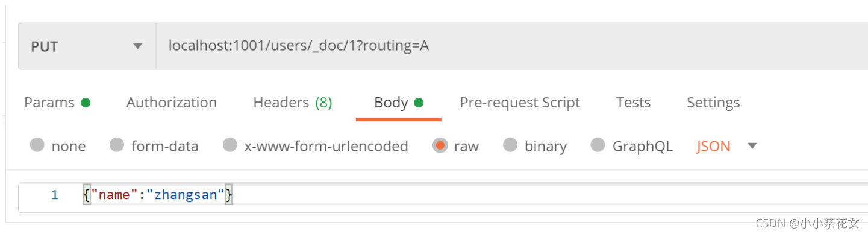Expand the JSON body format dropdown
Image resolution: width=868 pixels, height=234 pixels.
[727, 146]
